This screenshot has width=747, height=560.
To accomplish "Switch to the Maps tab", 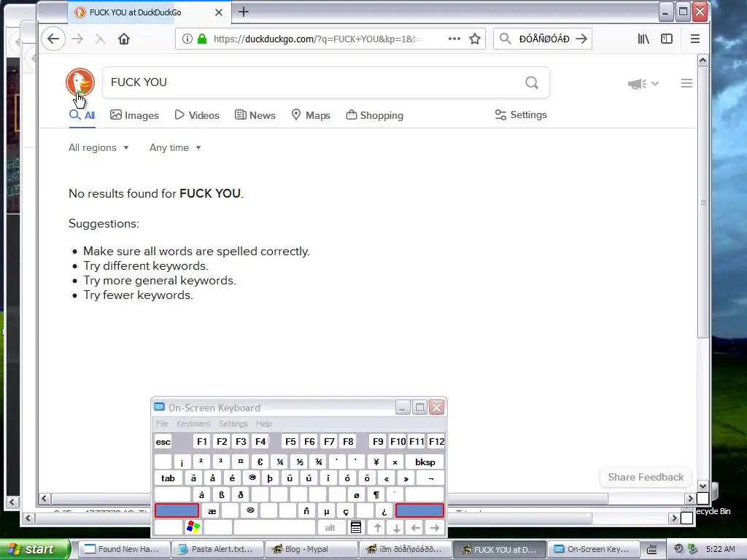I will point(311,115).
